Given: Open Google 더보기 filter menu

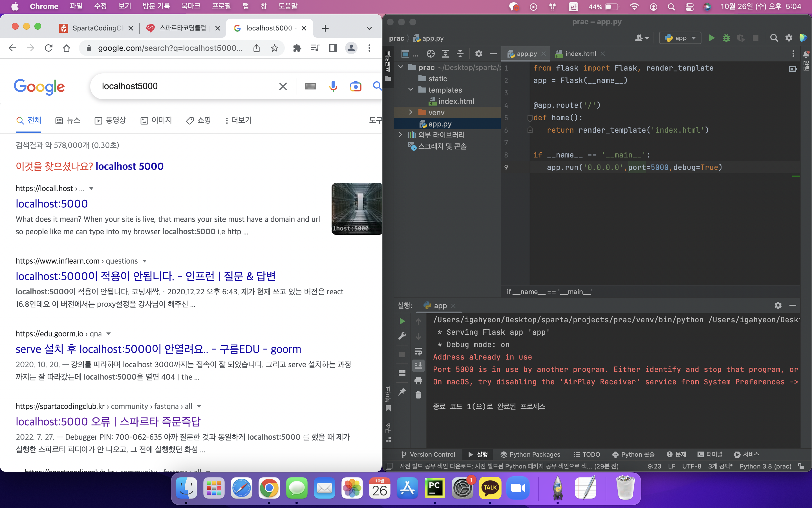Looking at the screenshot, I should pyautogui.click(x=238, y=120).
